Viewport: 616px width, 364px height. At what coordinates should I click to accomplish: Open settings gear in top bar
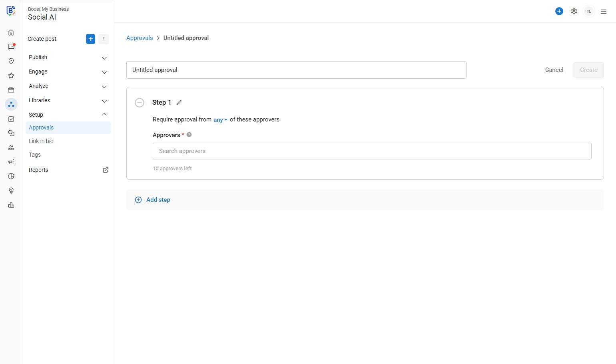(574, 11)
